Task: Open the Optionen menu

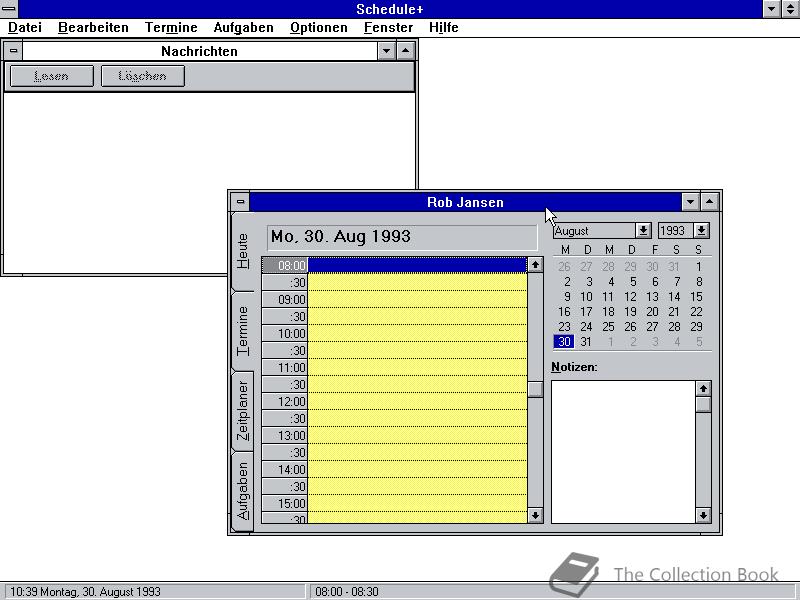Action: (x=318, y=28)
